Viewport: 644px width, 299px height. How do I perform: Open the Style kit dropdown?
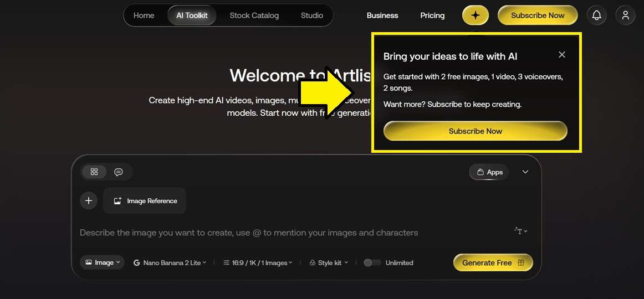[329, 263]
